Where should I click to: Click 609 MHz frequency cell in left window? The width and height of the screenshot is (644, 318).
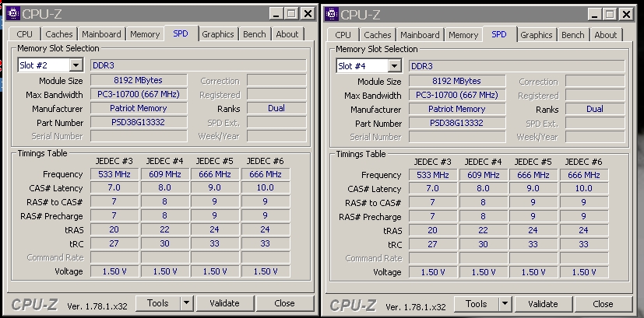click(x=164, y=174)
